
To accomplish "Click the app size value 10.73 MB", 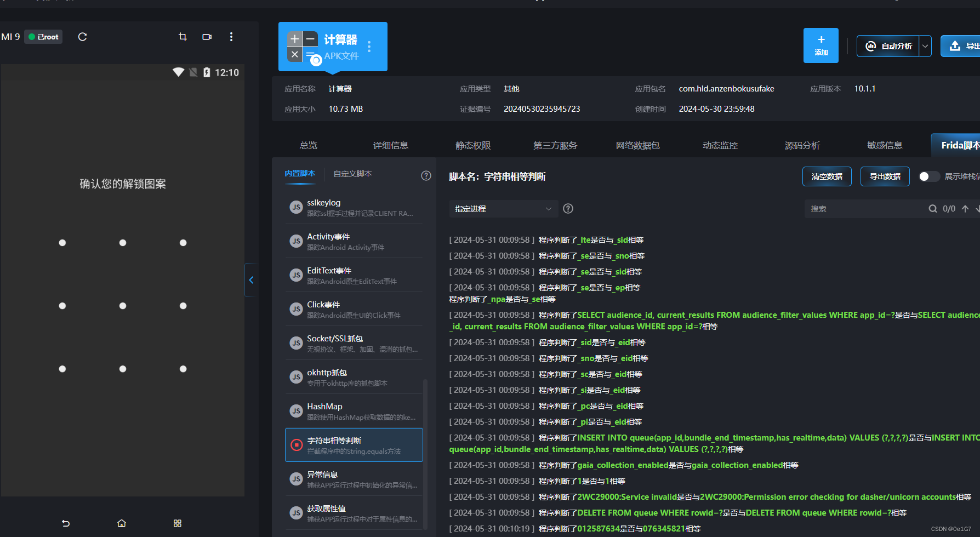I will 346,109.
